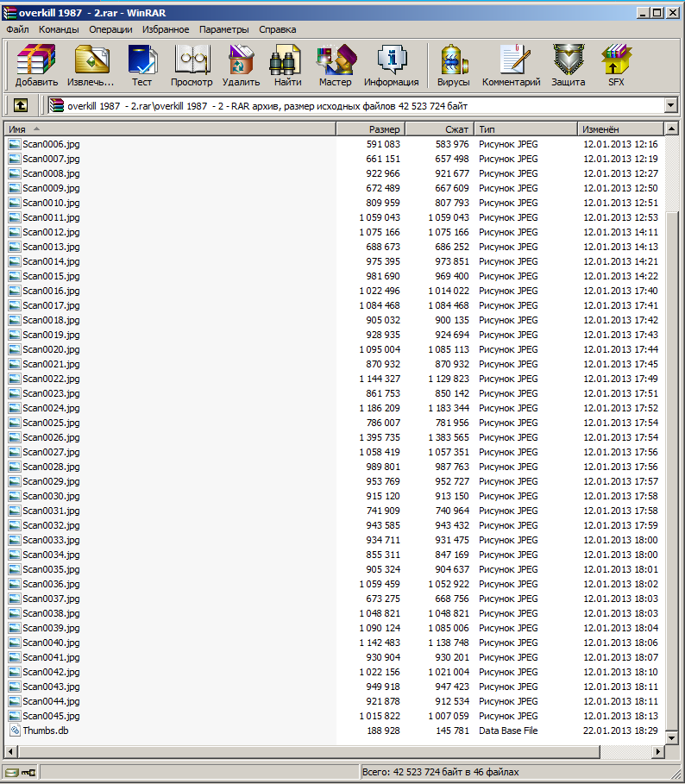Screen dimensions: 685x784
Task: Click date 22.01.2013 18:29
Action: tap(620, 731)
